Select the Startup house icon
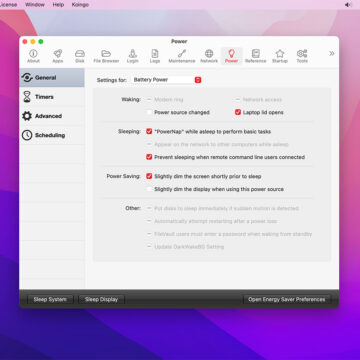Viewport: 360px width, 360px height. coord(280,56)
